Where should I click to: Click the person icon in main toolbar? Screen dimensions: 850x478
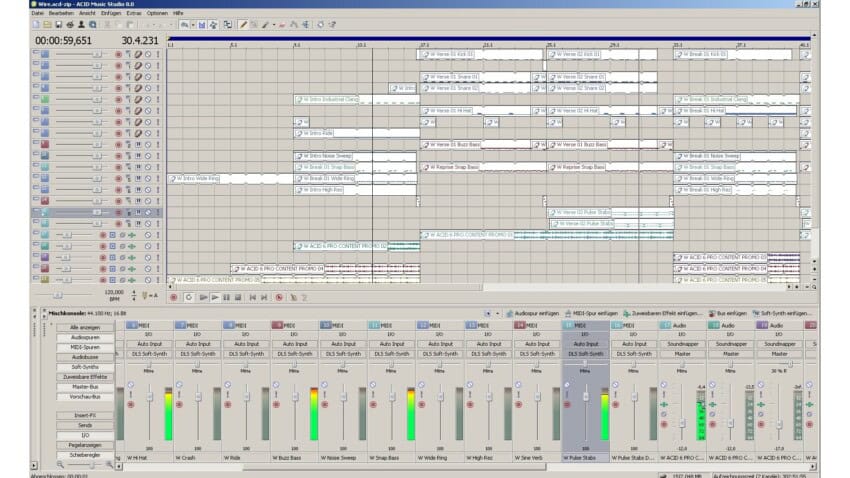(x=81, y=24)
